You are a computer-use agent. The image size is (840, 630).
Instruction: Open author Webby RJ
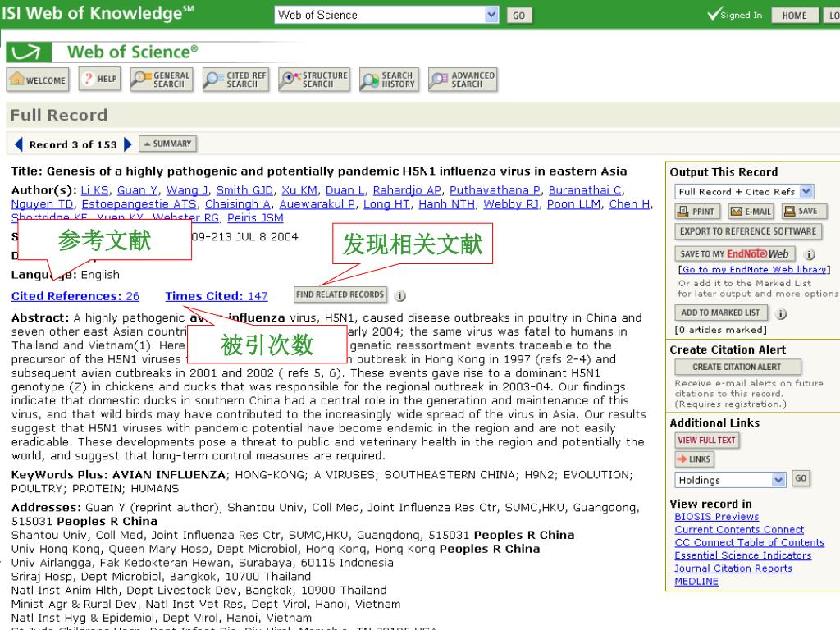point(511,204)
